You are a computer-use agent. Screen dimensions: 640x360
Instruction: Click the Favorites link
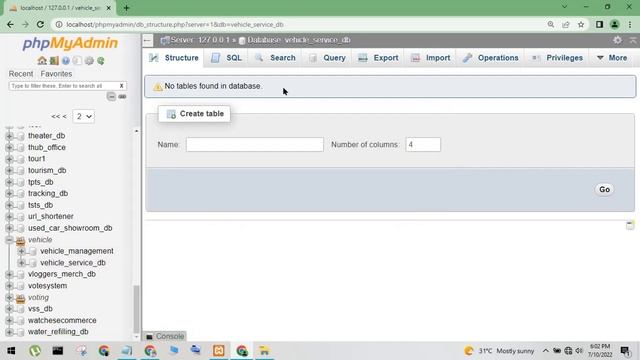pyautogui.click(x=56, y=74)
